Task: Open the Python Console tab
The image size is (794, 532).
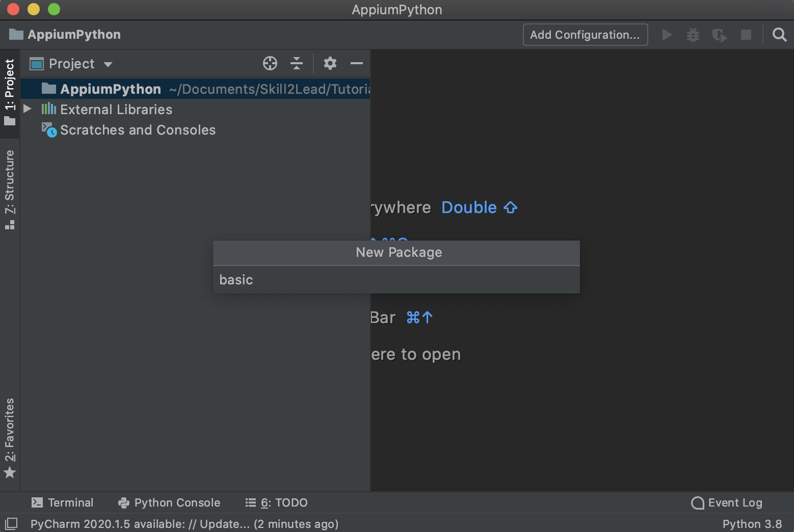Action: 169,502
